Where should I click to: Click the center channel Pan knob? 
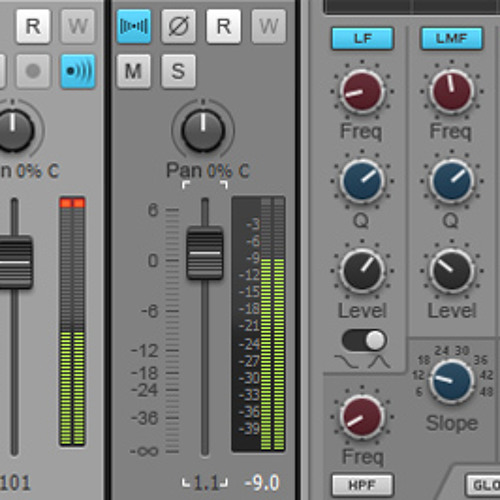coord(203,130)
